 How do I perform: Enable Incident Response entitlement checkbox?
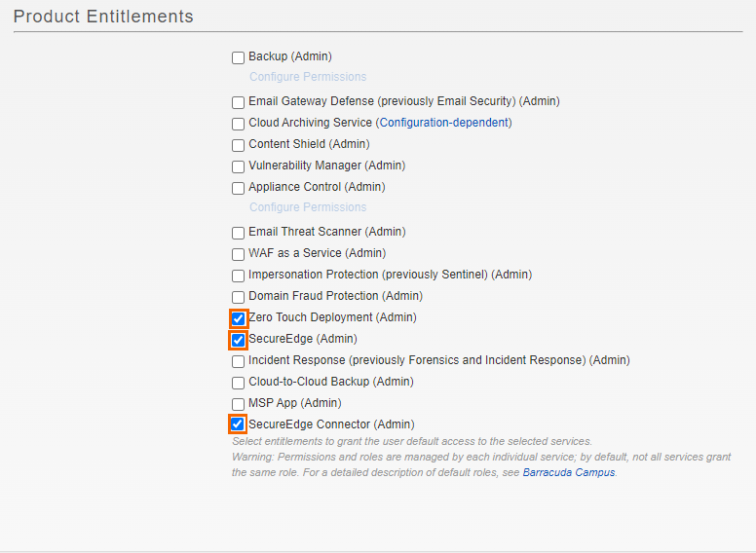[x=238, y=361]
